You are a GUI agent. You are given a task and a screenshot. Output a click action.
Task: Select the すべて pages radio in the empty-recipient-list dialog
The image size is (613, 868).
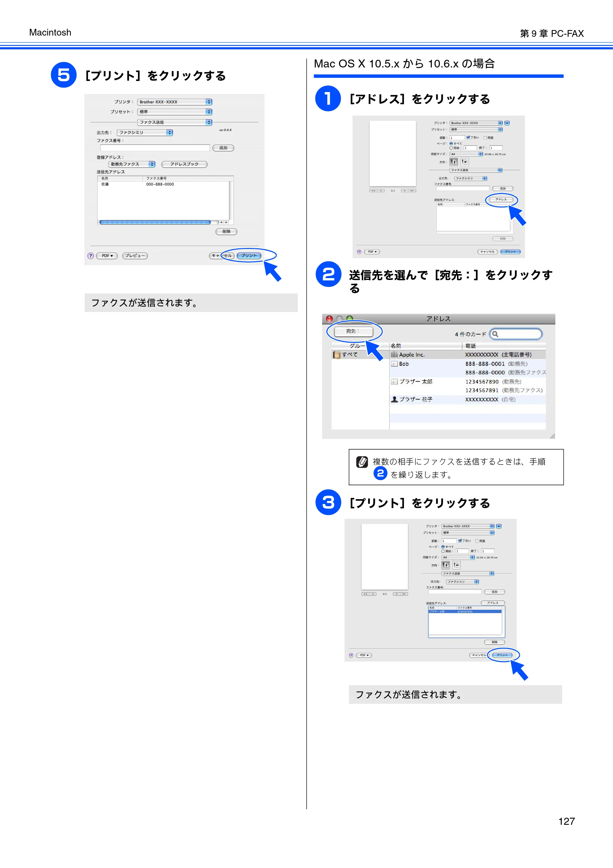click(451, 144)
